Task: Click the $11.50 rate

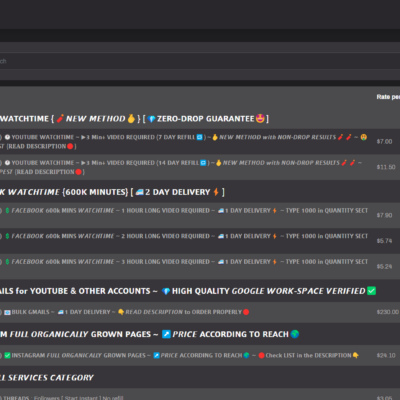Action: pyautogui.click(x=386, y=167)
